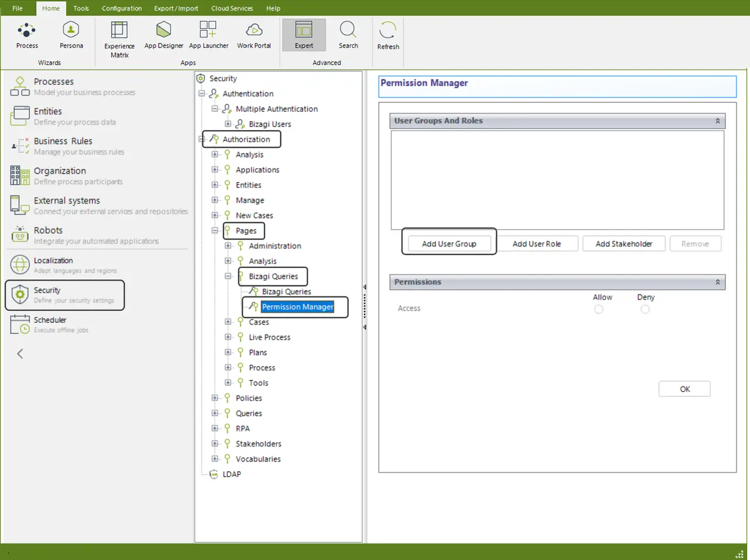
Task: Open the Entities module
Action: click(x=63, y=116)
